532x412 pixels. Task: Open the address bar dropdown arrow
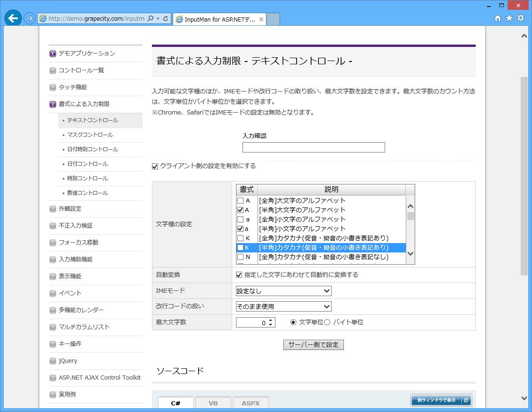158,18
